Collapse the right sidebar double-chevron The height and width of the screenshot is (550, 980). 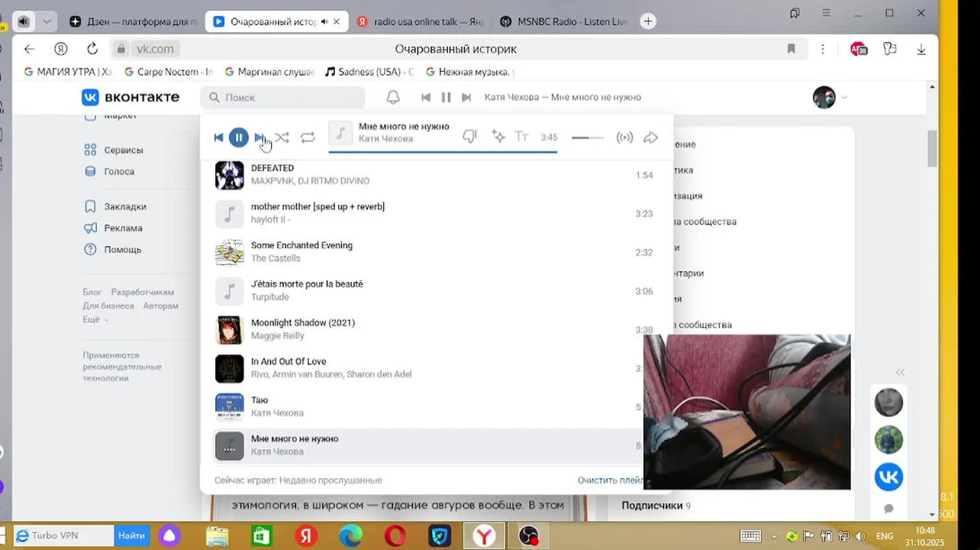(x=900, y=372)
